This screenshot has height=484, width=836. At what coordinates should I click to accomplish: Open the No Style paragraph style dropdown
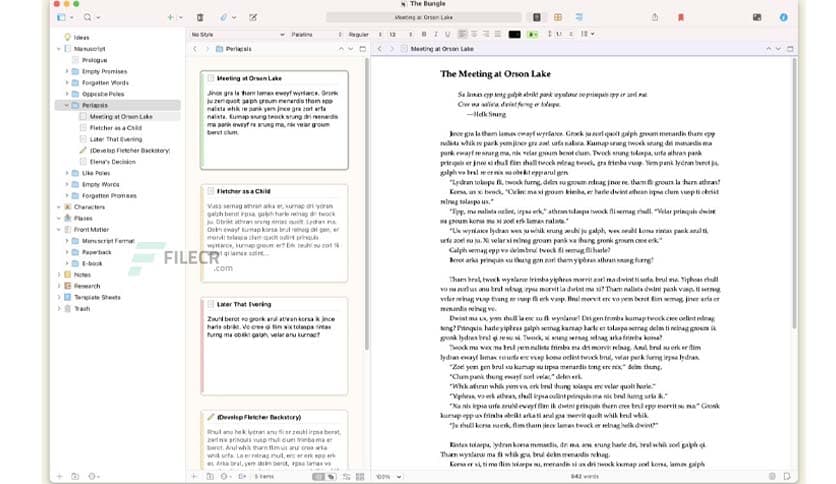tap(238, 34)
